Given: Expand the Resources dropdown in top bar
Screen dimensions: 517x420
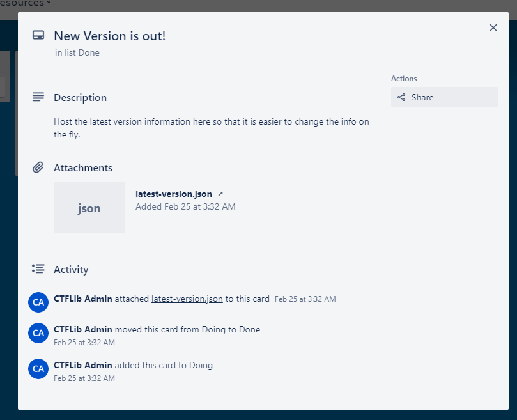Looking at the screenshot, I should coord(26,4).
